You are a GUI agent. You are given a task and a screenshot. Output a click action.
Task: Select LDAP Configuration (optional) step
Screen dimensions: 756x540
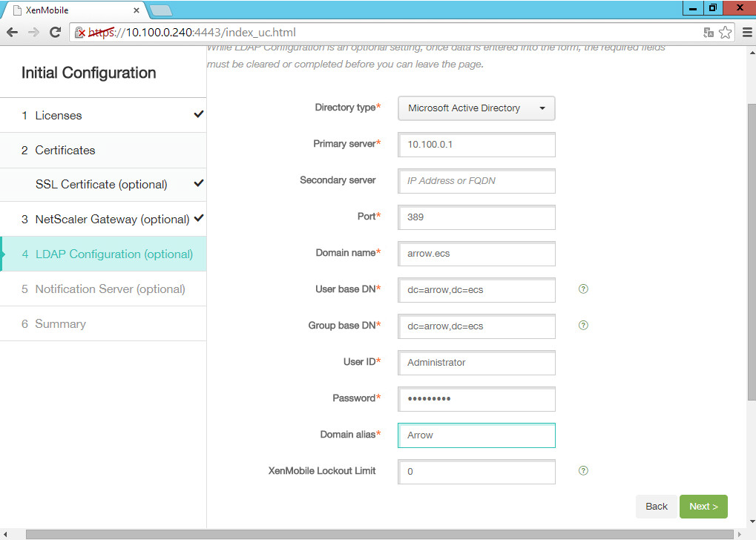coord(102,254)
